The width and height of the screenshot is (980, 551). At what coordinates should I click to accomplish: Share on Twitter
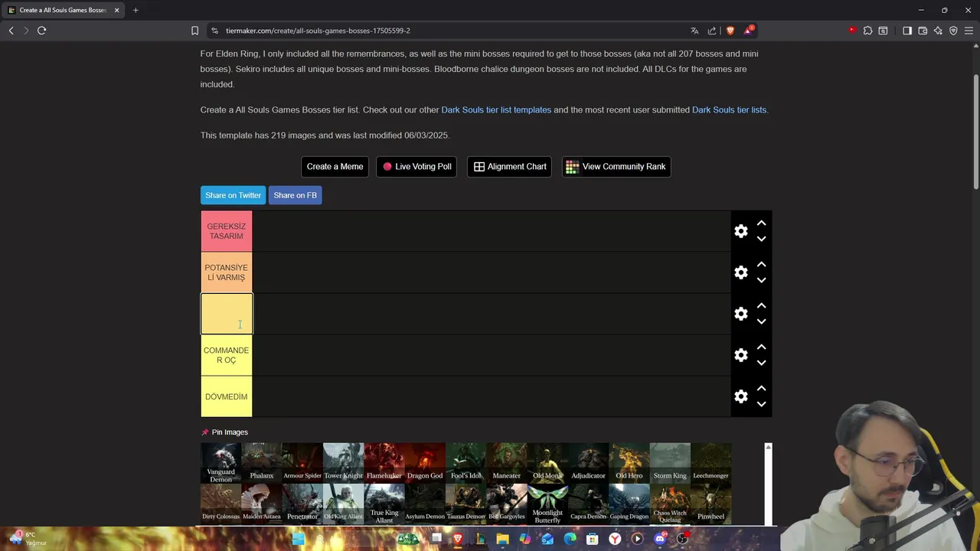tap(233, 195)
